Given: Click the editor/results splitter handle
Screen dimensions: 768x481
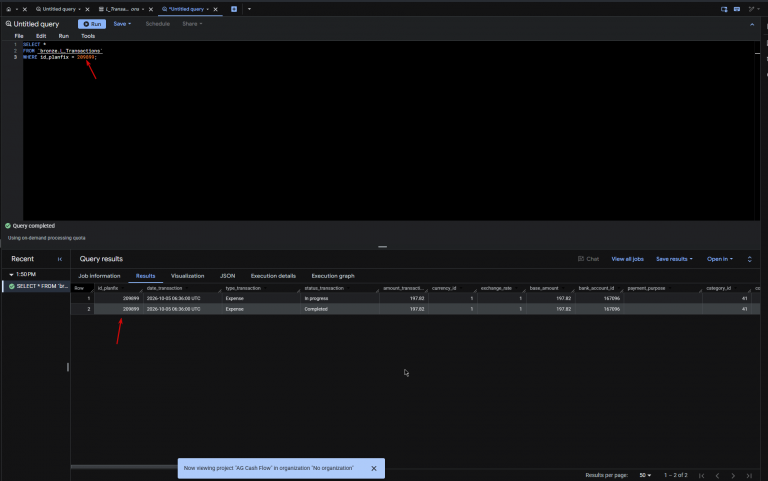Looking at the screenshot, I should (383, 247).
